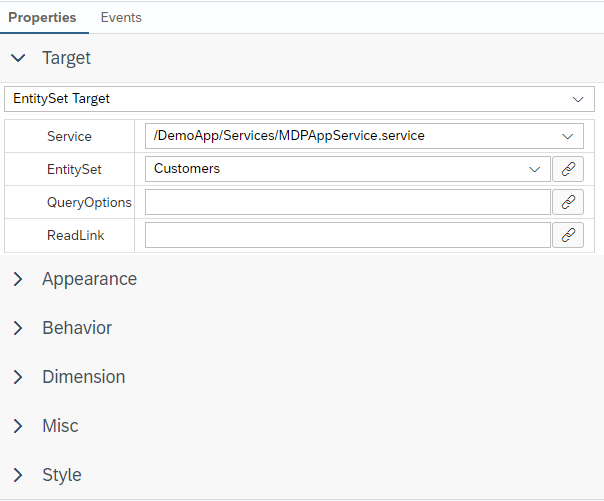Open the binding link for EntitySet
Viewport: 604px width, 501px height.
coord(568,169)
